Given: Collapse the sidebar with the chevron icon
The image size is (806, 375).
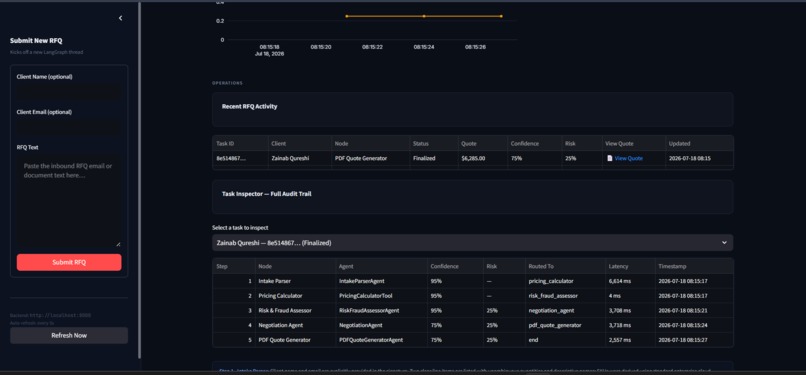Looking at the screenshot, I should tap(120, 18).
